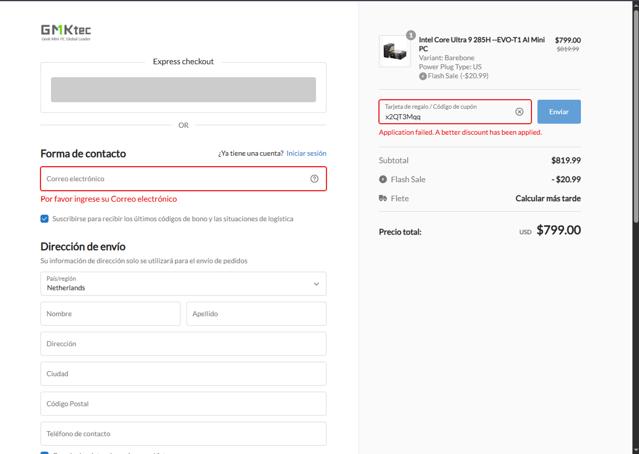
Task: Click the page vertical scrollbar
Action: pos(635,116)
